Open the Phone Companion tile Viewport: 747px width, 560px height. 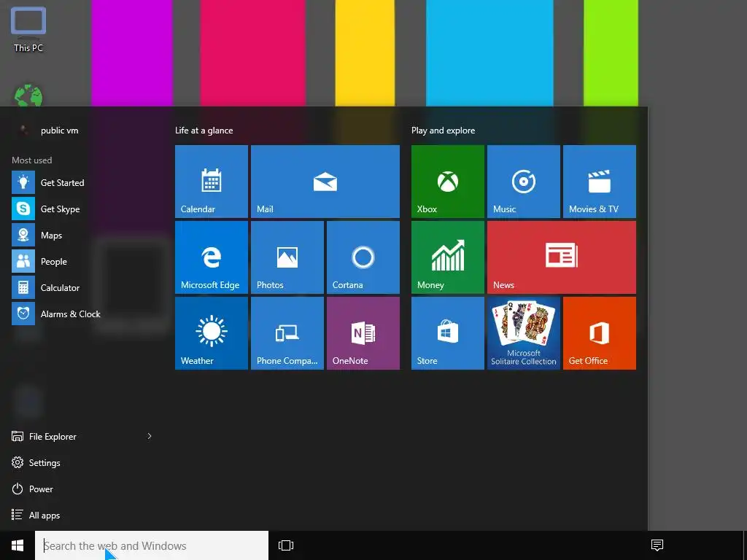tap(287, 332)
